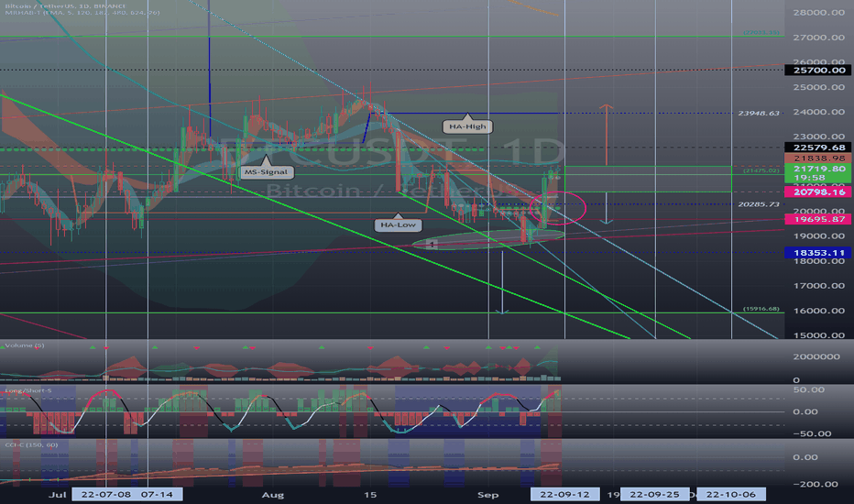This screenshot has height=504, width=854.
Task: Select the pink 20798.16 price label
Action: (x=819, y=192)
